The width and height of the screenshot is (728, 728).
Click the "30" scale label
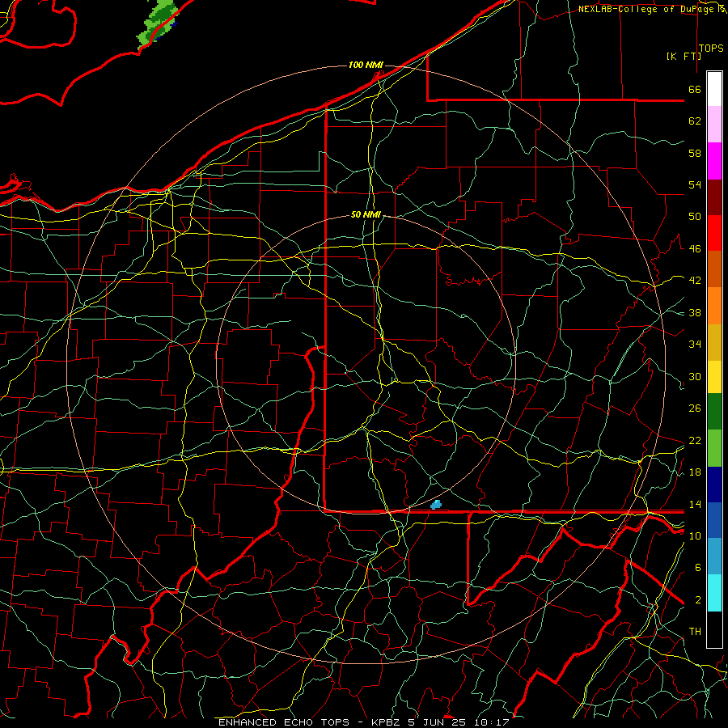point(695,376)
